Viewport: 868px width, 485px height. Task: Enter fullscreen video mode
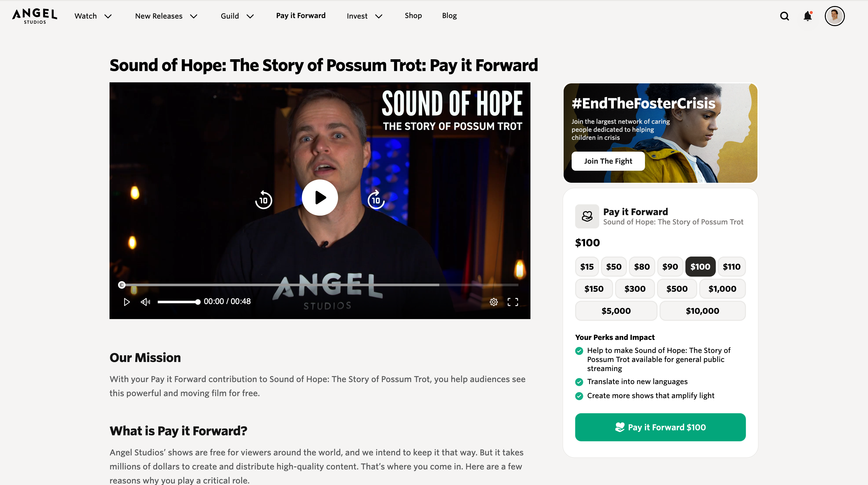point(513,302)
